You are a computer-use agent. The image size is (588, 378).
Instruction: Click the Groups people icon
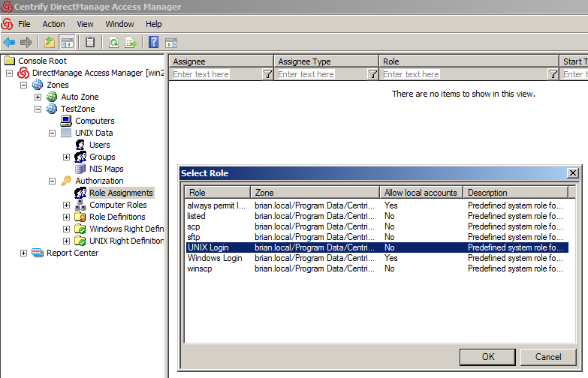pyautogui.click(x=80, y=157)
